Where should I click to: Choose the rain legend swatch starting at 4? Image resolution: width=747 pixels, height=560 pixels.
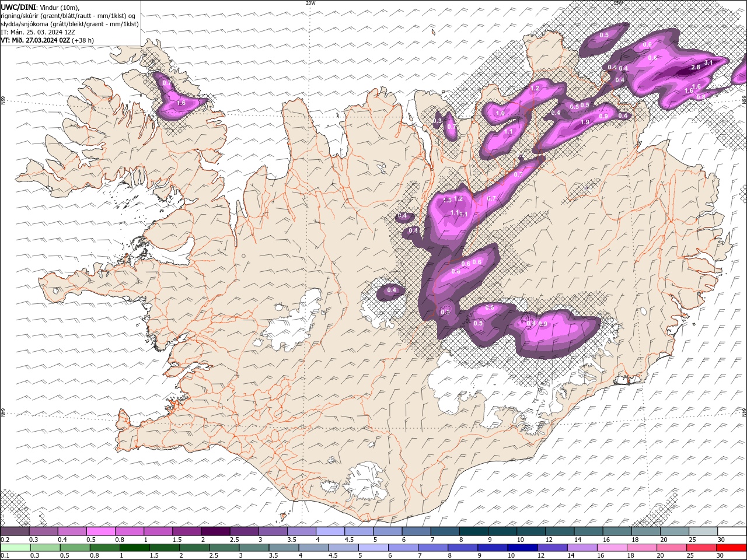click(x=313, y=548)
